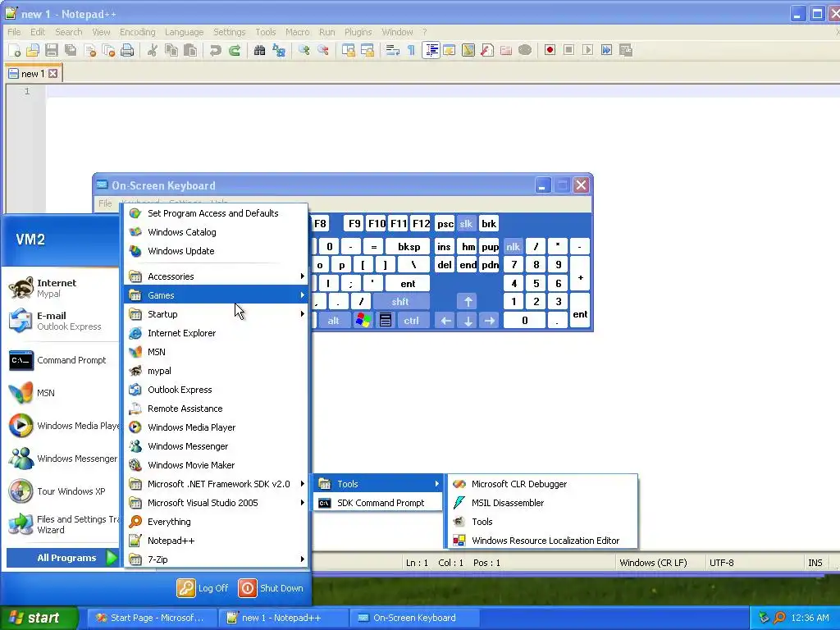Click the red Record macro icon
This screenshot has width=840, height=630.
tap(550, 50)
